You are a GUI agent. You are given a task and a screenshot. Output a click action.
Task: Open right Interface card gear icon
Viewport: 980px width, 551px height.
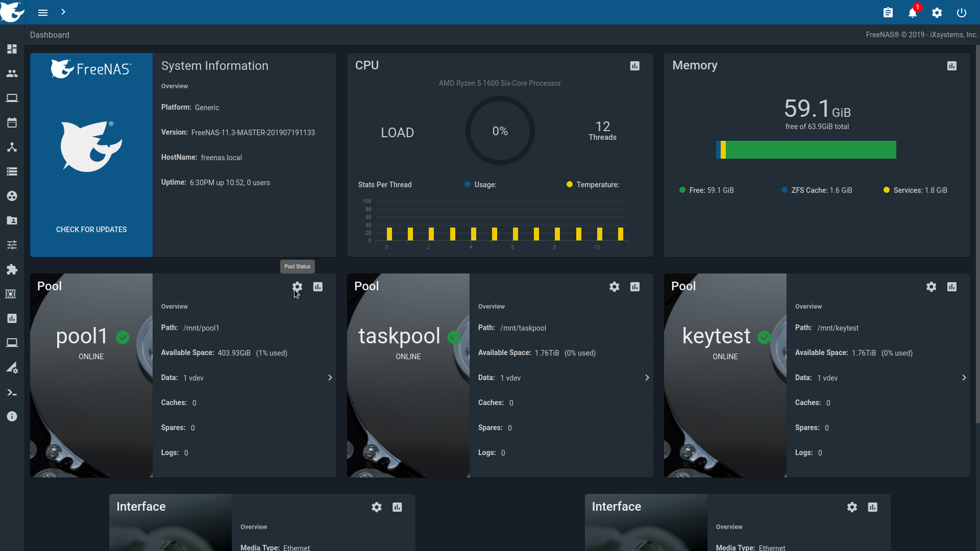[852, 507]
